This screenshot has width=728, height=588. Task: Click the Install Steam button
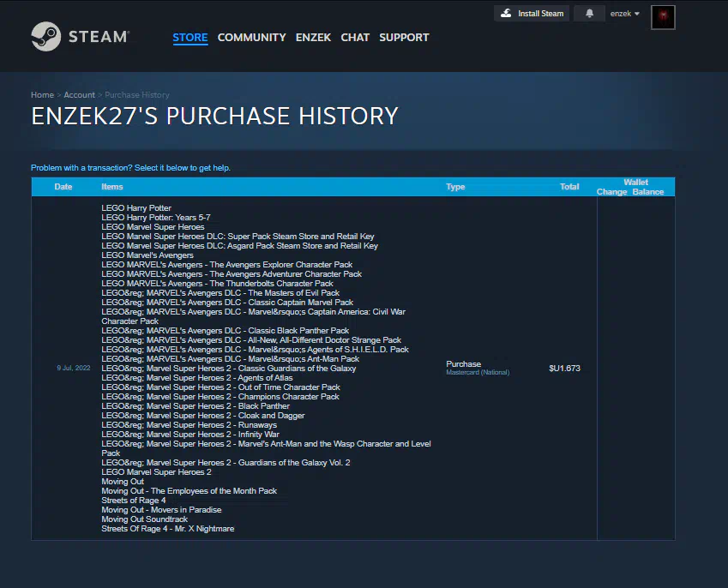click(x=532, y=14)
